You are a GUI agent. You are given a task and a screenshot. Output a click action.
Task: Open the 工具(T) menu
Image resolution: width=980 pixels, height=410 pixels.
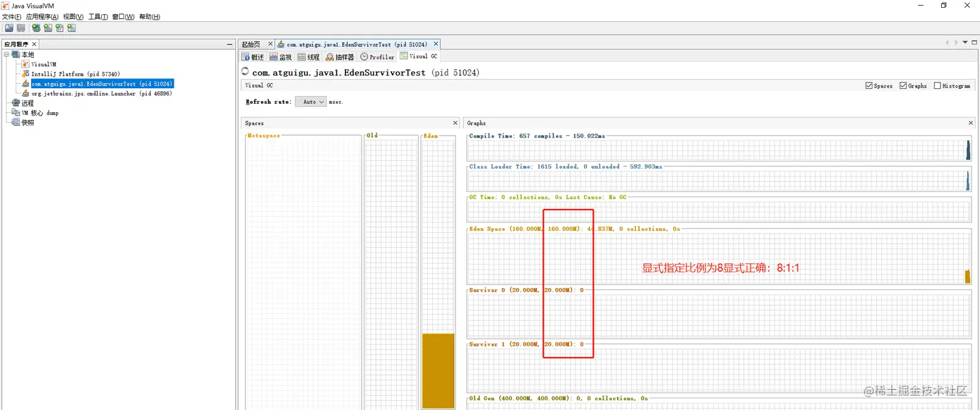click(98, 17)
